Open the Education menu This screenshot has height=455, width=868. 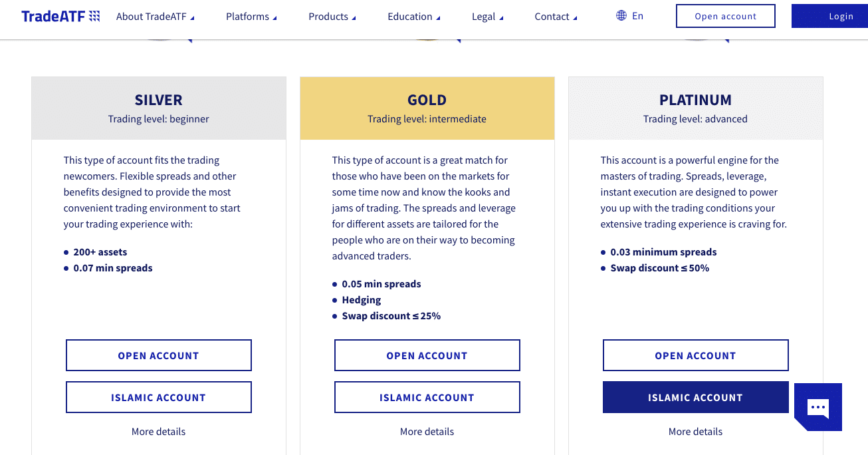tap(414, 17)
